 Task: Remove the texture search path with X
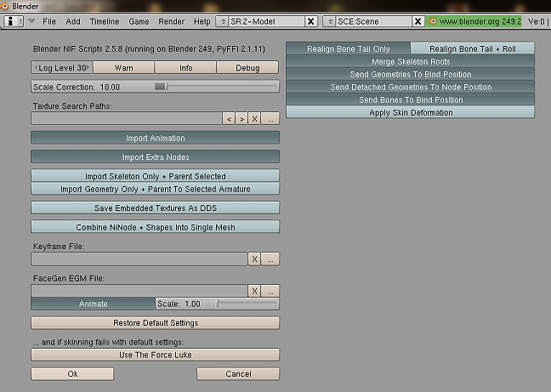click(x=254, y=119)
